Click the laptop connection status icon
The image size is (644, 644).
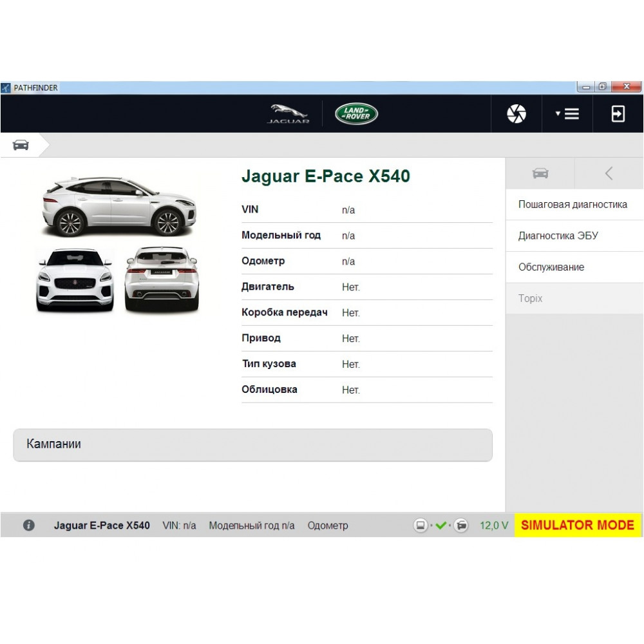pyautogui.click(x=421, y=526)
